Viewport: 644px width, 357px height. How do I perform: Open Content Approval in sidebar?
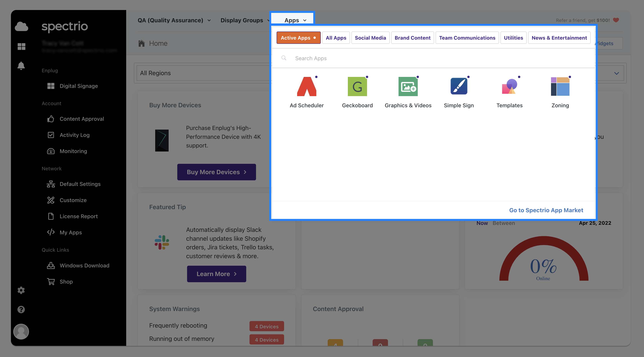[x=82, y=119]
